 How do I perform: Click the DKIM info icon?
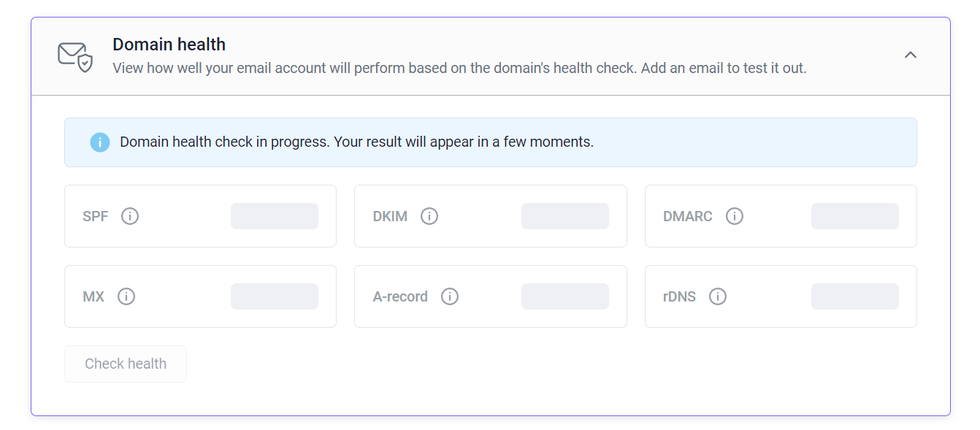429,216
